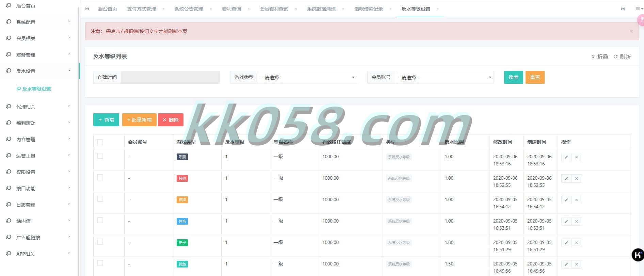Click the green 新增 add button
The width and height of the screenshot is (644, 276).
point(106,120)
